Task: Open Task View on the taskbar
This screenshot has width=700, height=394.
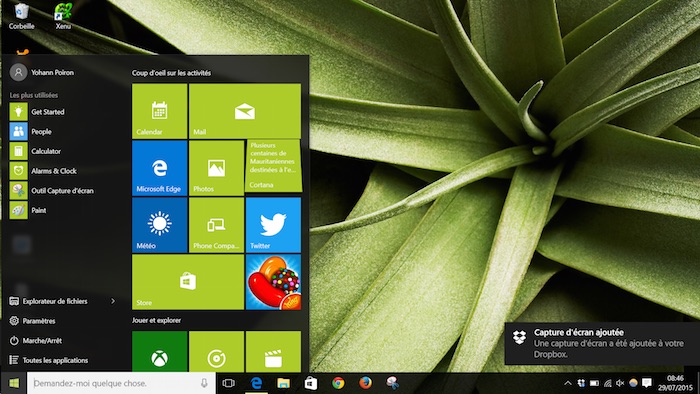Action: (229, 383)
